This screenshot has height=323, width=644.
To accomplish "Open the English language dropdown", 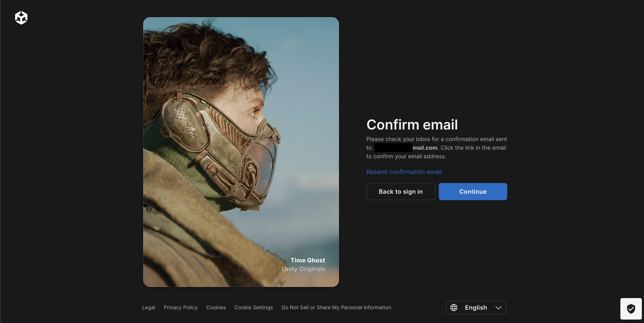I will 476,308.
